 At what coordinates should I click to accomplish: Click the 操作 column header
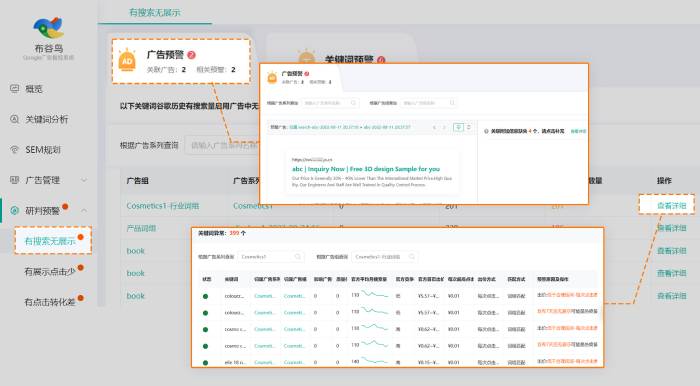point(664,181)
